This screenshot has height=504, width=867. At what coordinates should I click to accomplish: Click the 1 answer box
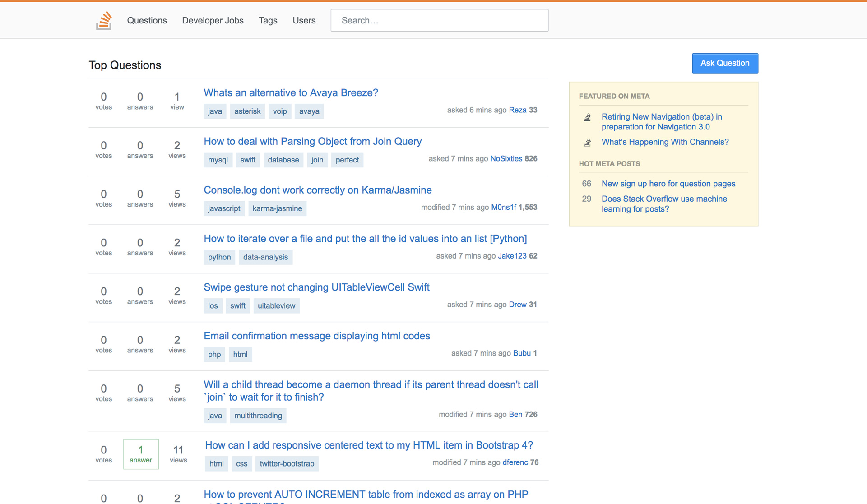141,454
